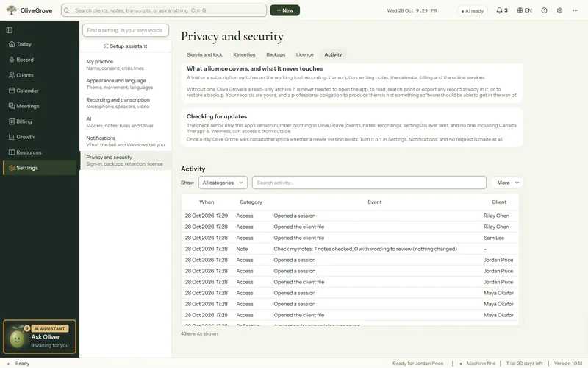Click Maya Okafor Opened the client file row
This screenshot has width=588, height=368.
(350, 315)
